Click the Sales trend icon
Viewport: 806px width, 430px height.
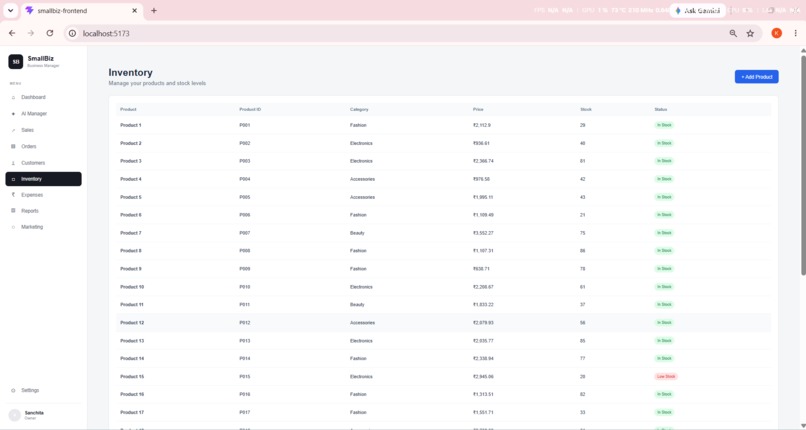click(13, 130)
